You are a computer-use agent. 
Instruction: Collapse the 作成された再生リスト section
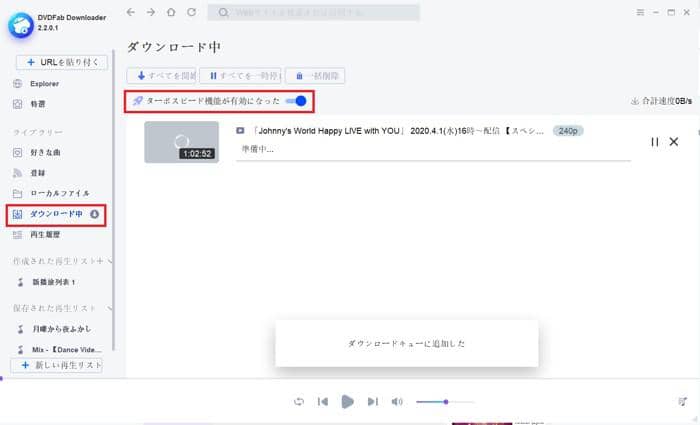(110, 261)
